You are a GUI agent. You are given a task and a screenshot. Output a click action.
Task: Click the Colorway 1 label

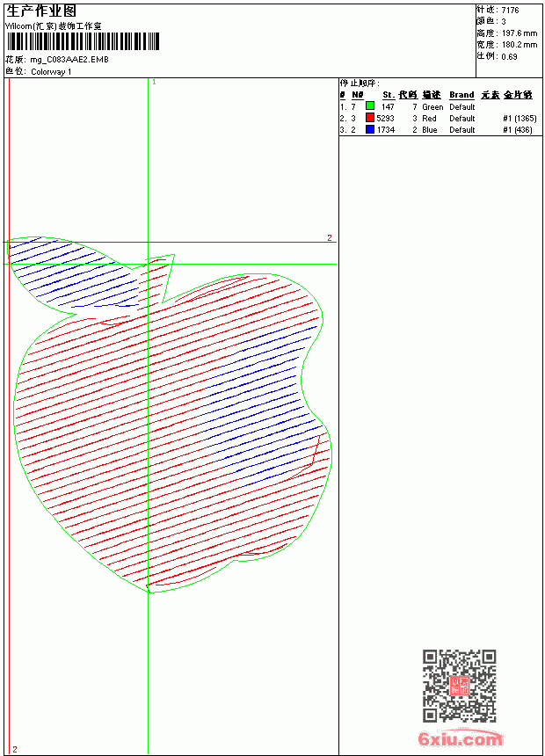pyautogui.click(x=51, y=72)
